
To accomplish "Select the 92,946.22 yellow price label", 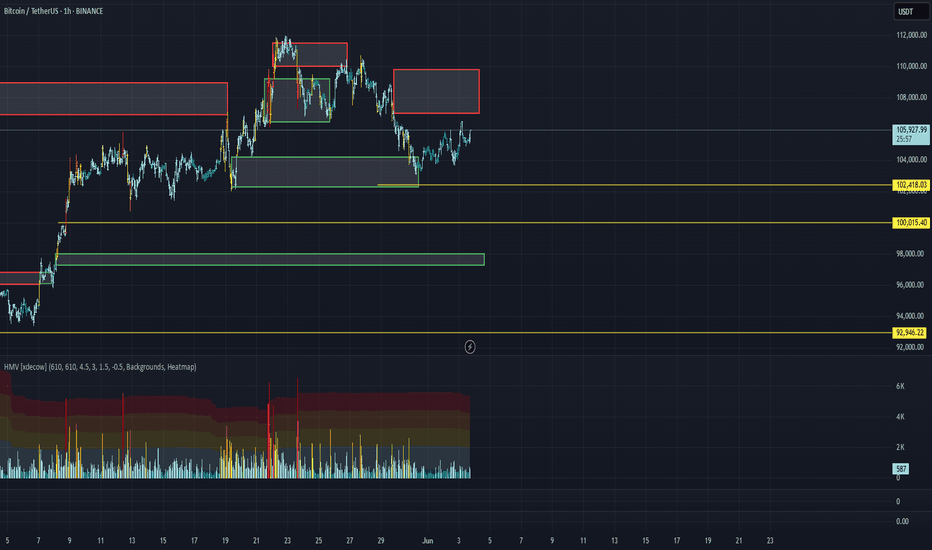I will pos(909,332).
